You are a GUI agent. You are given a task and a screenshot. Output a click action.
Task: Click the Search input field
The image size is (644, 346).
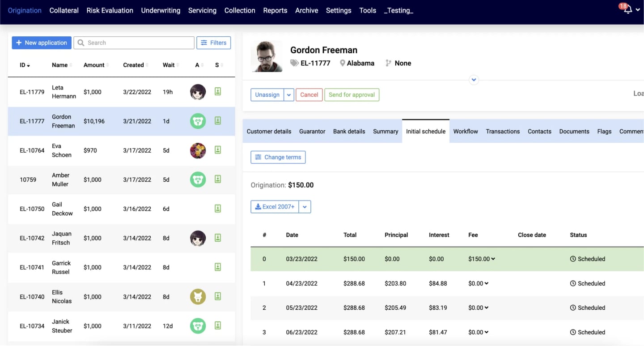tap(134, 43)
